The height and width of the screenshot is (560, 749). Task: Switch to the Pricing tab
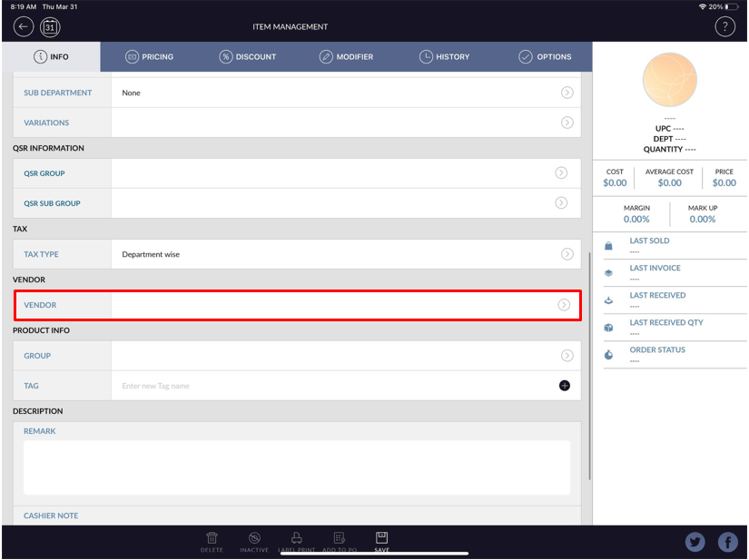pos(149,56)
